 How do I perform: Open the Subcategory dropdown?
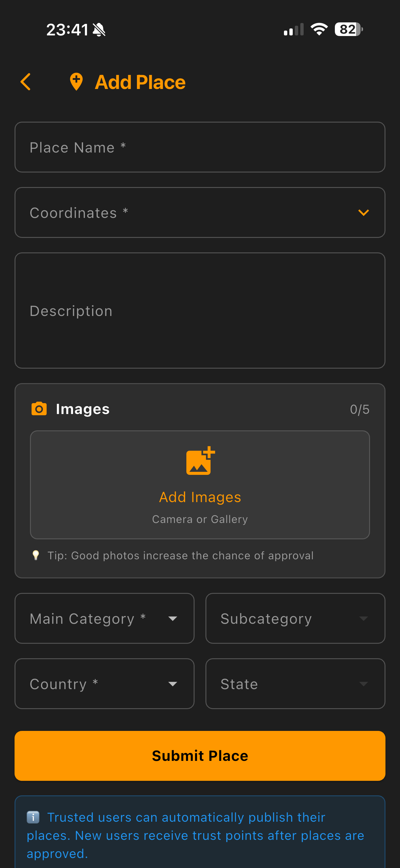tap(295, 618)
